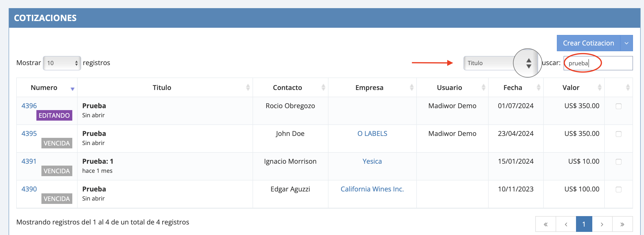This screenshot has width=644, height=235.
Task: Toggle Numero column sort arrow
Action: (x=73, y=89)
